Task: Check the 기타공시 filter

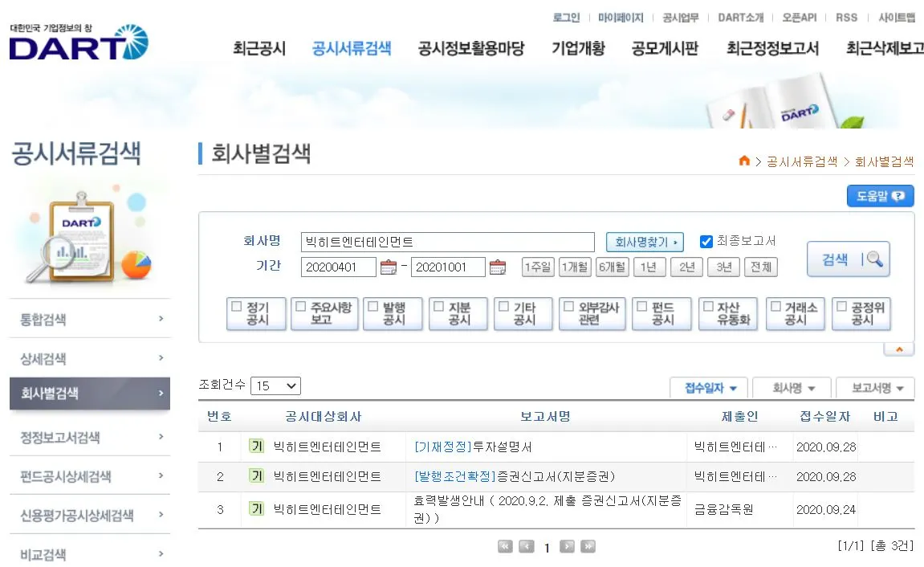Action: [504, 307]
